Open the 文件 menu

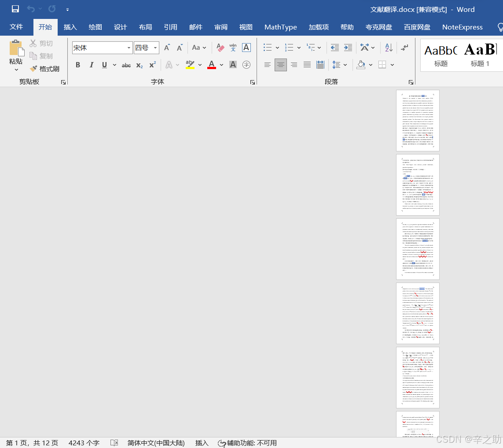pos(16,27)
